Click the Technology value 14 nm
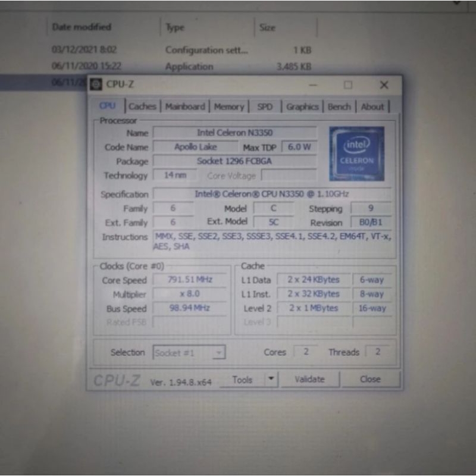Screen dimensions: 476x476 175,175
